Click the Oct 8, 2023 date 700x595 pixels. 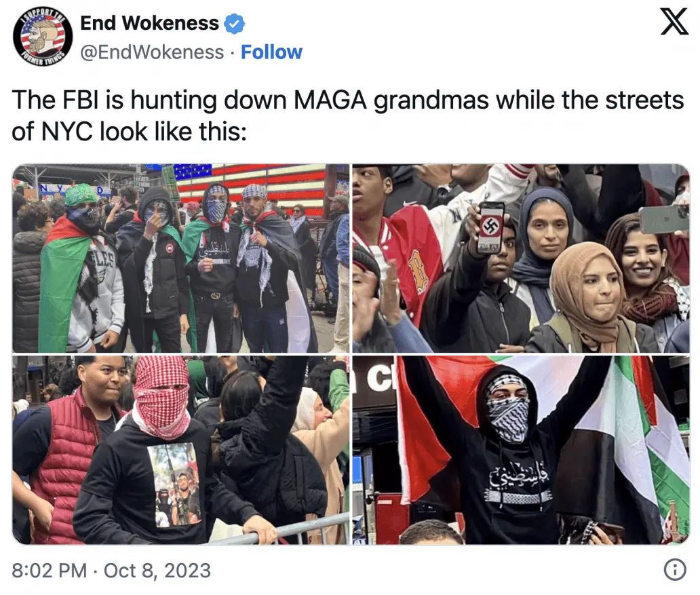[x=157, y=571]
